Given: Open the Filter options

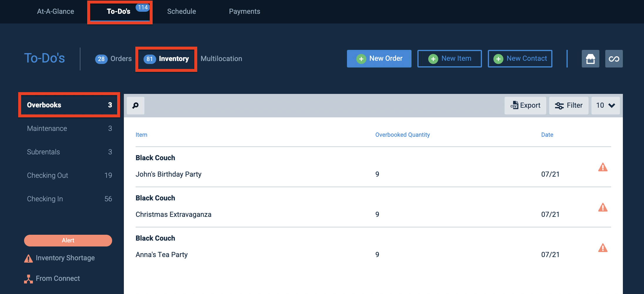Looking at the screenshot, I should point(569,105).
